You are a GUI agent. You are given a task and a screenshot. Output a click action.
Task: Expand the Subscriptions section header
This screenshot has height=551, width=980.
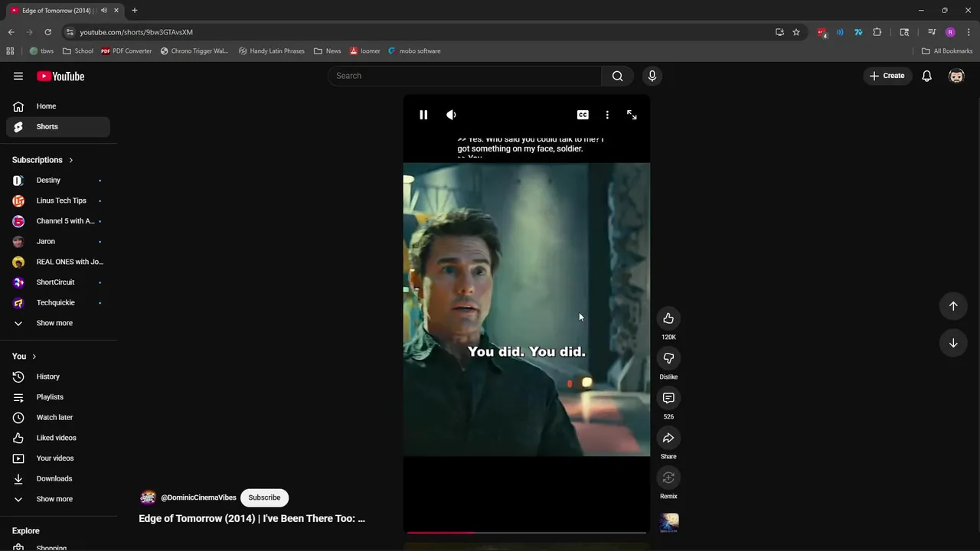[43, 160]
